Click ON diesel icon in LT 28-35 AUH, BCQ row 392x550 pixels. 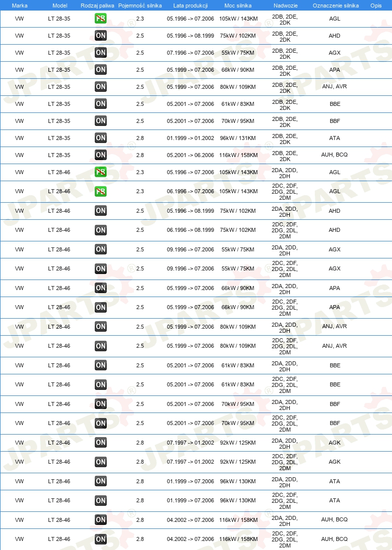[101, 155]
